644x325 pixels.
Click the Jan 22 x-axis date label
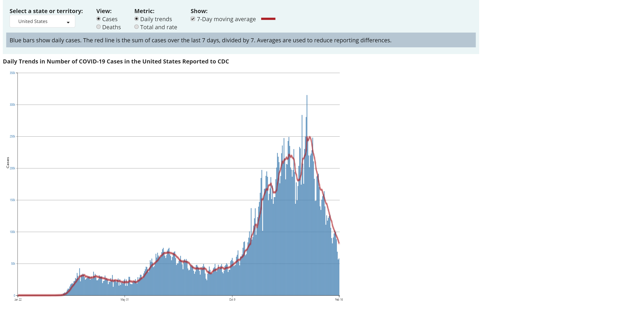coord(18,299)
